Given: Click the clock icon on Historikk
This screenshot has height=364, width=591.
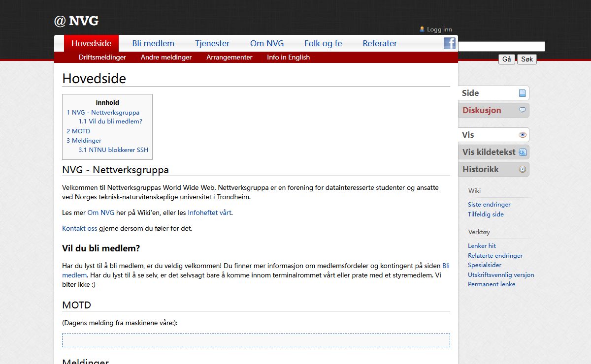Looking at the screenshot, I should coord(523,169).
